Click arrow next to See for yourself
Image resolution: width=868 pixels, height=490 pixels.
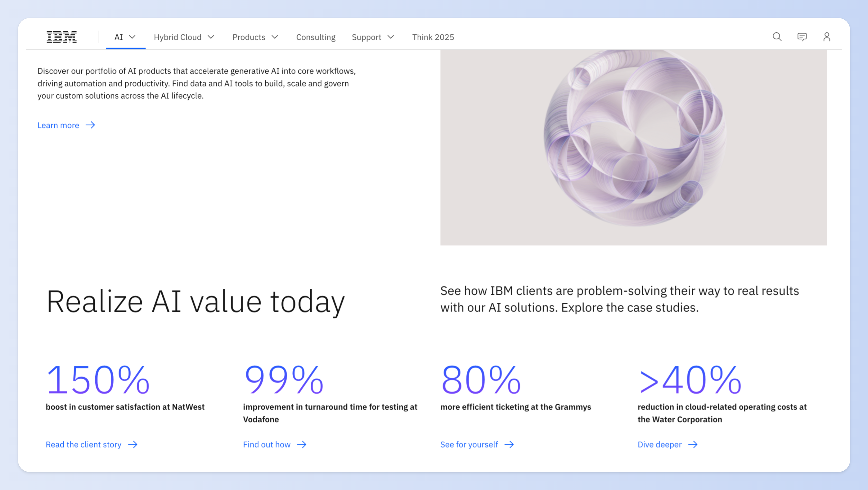509,444
